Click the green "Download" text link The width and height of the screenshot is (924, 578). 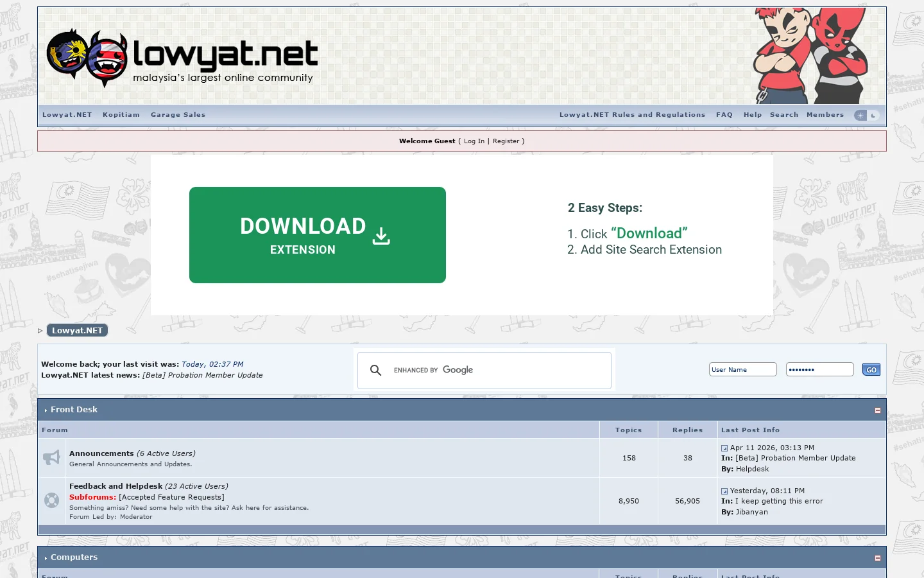tap(649, 233)
